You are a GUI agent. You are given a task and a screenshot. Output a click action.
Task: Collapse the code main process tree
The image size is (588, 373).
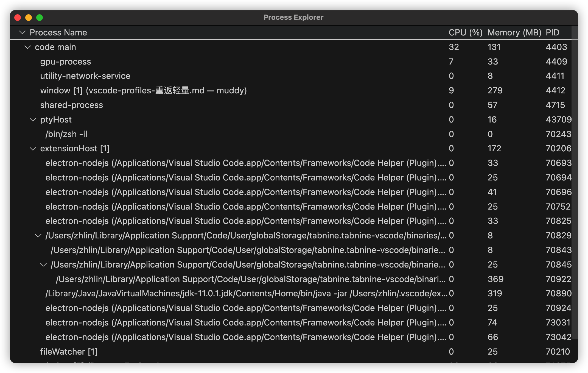pos(27,47)
